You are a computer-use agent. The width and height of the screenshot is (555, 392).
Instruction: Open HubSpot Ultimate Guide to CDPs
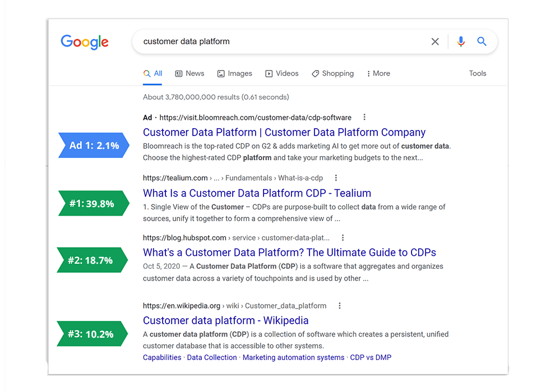(x=289, y=253)
